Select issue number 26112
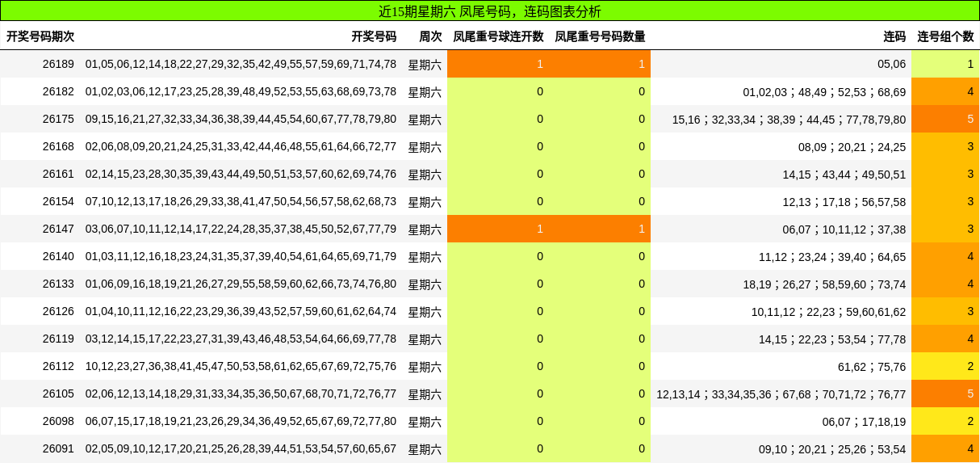Image resolution: width=980 pixels, height=463 pixels. [x=58, y=366]
